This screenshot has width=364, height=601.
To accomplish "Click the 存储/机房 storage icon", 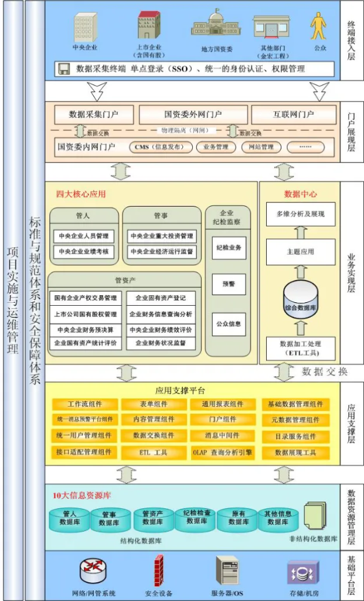I will [x=302, y=571].
